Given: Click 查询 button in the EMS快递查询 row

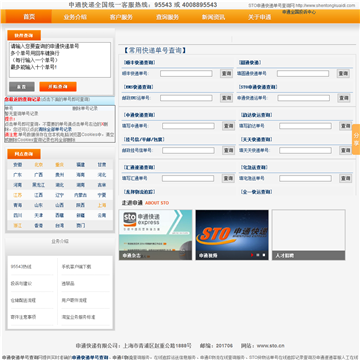Looking at the screenshot, I should (x=226, y=98).
